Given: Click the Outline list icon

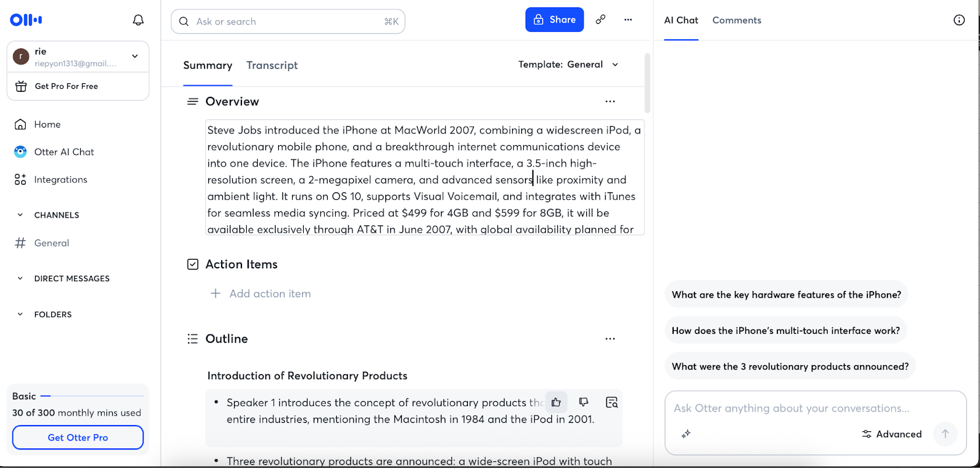Looking at the screenshot, I should coord(192,339).
